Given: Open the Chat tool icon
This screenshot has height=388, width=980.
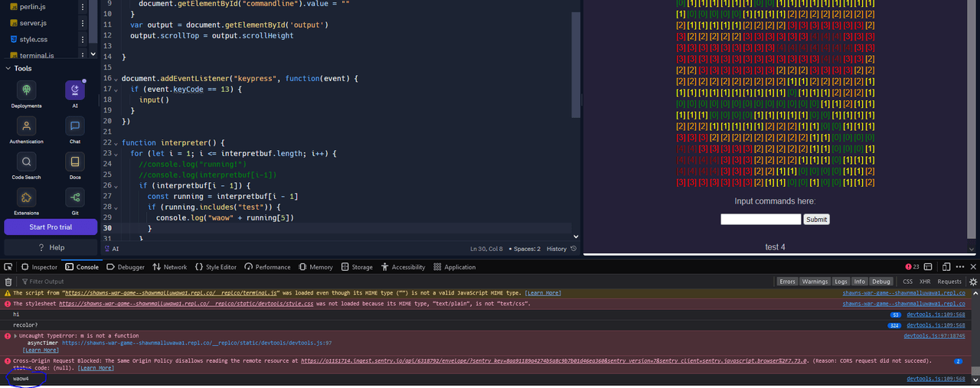Looking at the screenshot, I should [75, 126].
